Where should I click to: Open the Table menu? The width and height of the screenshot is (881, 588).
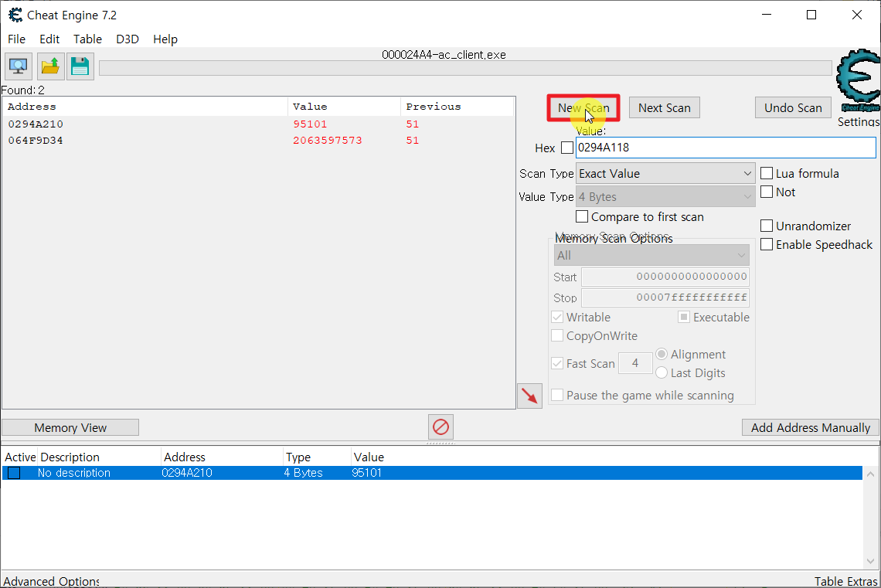[x=87, y=39]
